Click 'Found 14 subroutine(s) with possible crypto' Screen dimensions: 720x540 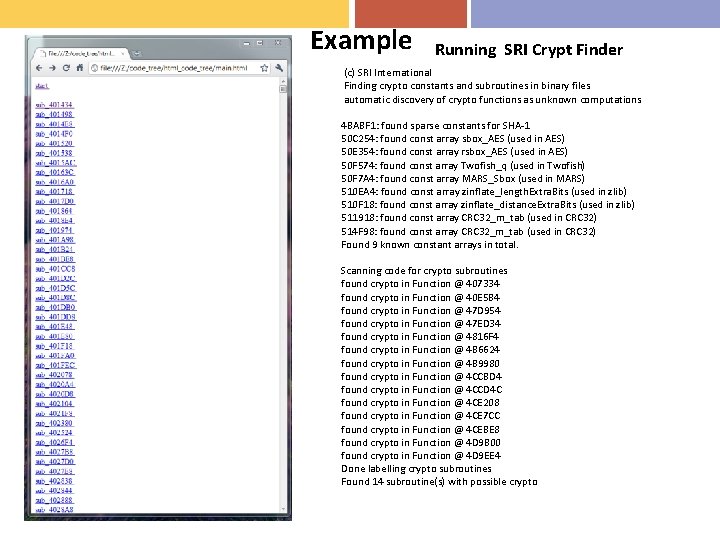tap(439, 482)
